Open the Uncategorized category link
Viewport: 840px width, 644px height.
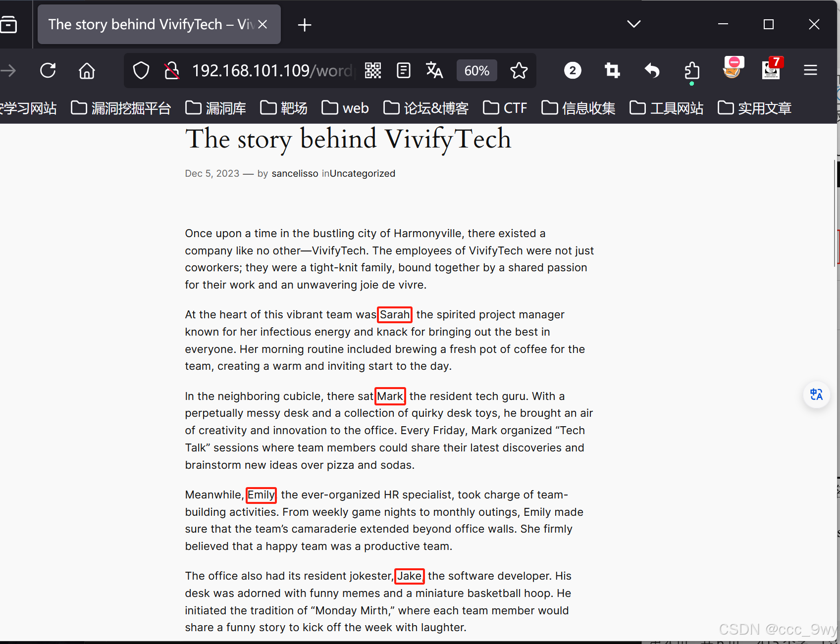tap(362, 173)
